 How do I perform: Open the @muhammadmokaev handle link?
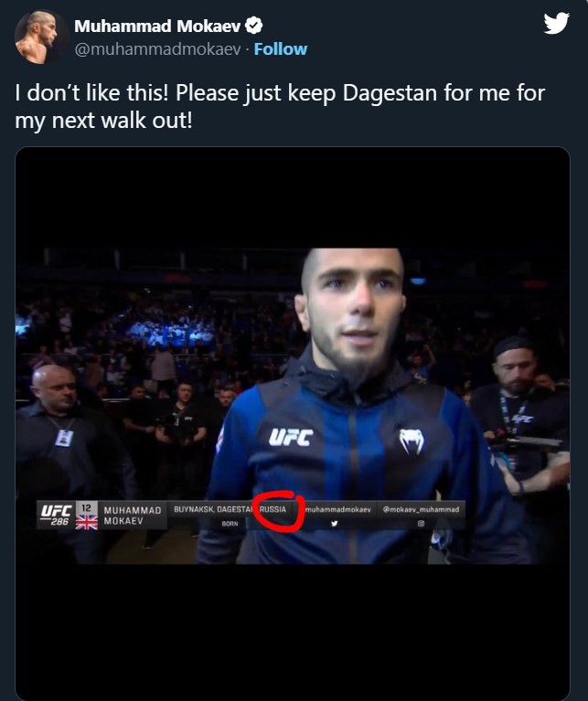point(158,49)
